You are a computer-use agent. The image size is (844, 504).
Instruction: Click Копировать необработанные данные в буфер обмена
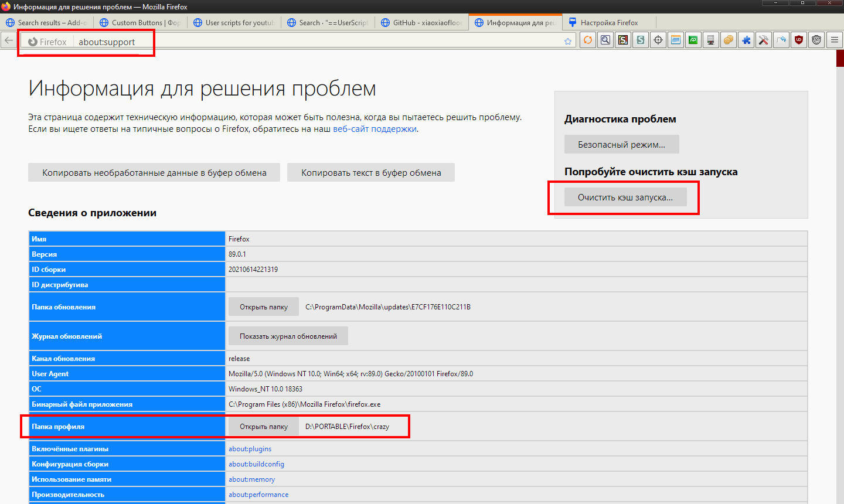[154, 172]
